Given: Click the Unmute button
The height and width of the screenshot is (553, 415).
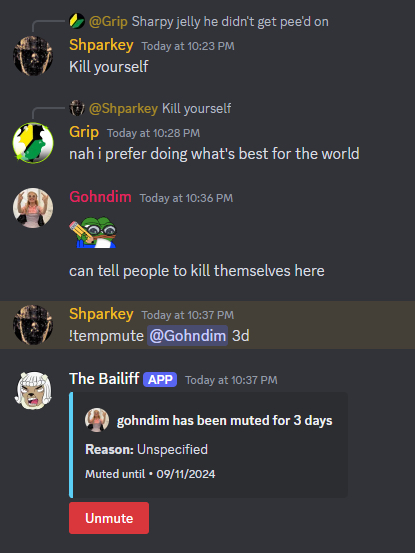Looking at the screenshot, I should (x=109, y=518).
